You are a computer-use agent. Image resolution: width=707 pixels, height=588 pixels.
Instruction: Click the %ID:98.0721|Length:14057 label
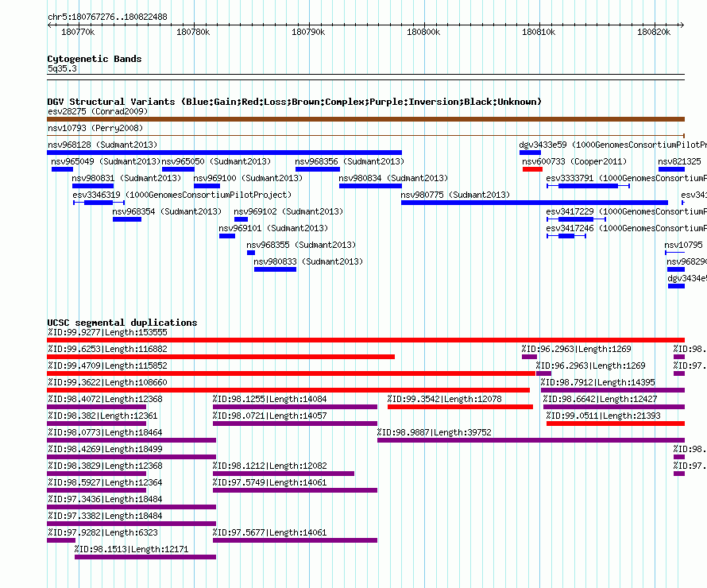(x=269, y=416)
